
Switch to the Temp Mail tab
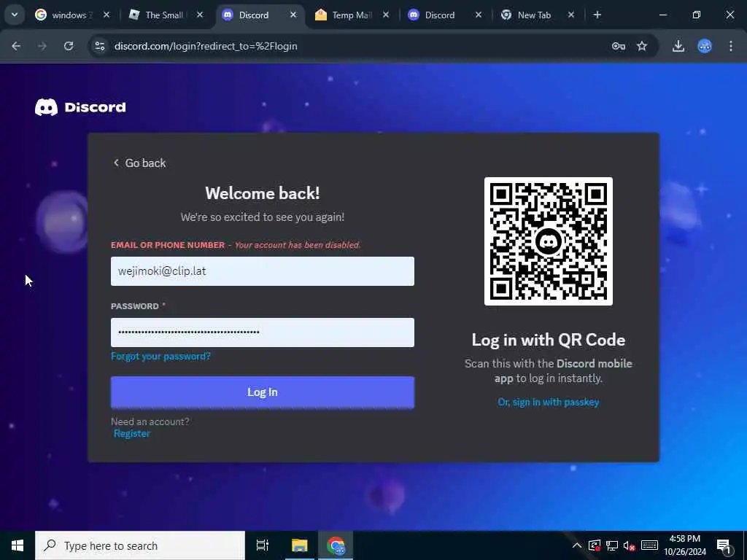[x=352, y=15]
